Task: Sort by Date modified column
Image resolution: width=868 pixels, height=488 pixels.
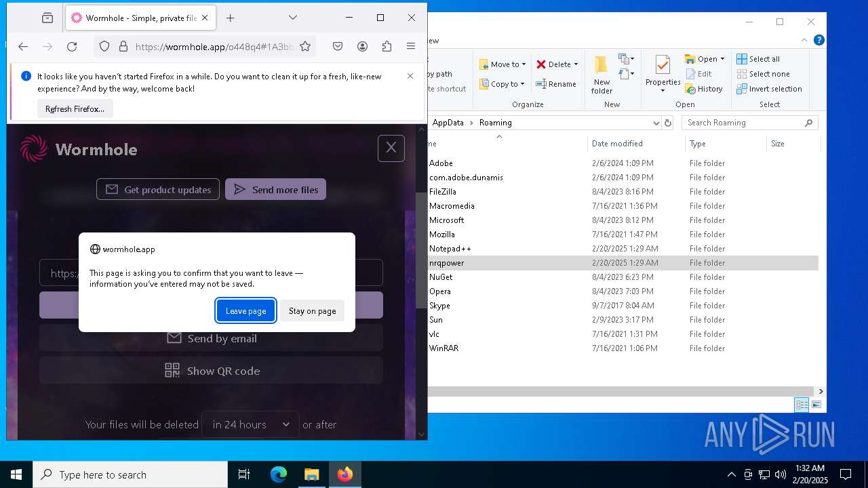Action: click(x=636, y=144)
